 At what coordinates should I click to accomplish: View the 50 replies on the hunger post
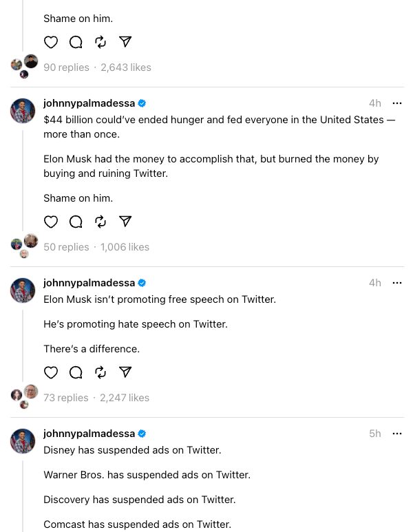tap(66, 247)
